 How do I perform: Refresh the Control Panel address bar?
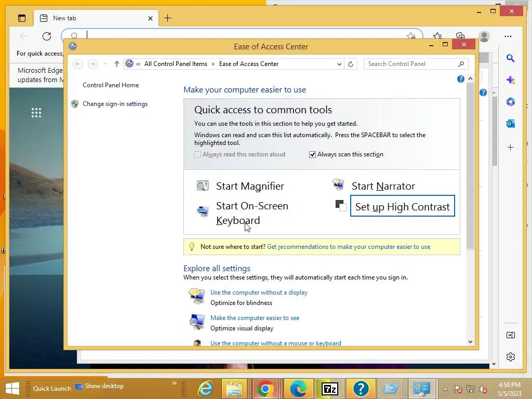click(x=351, y=64)
